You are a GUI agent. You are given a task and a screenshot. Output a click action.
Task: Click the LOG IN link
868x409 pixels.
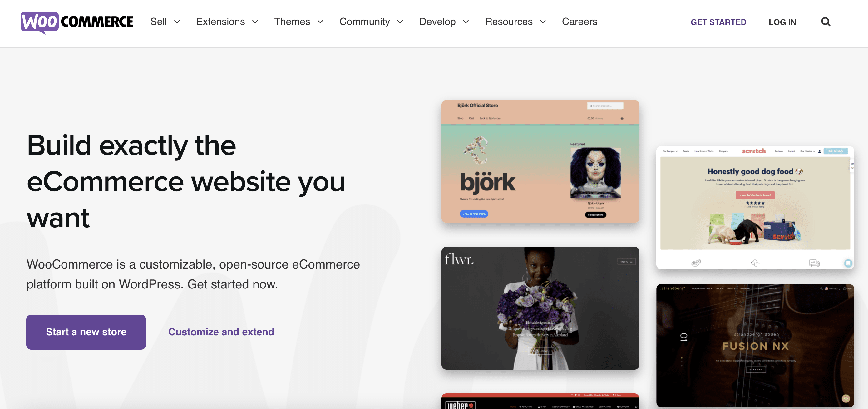click(x=782, y=22)
